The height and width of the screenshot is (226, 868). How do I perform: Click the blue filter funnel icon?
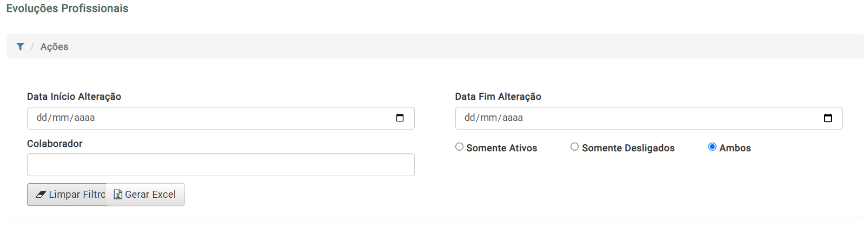click(20, 47)
